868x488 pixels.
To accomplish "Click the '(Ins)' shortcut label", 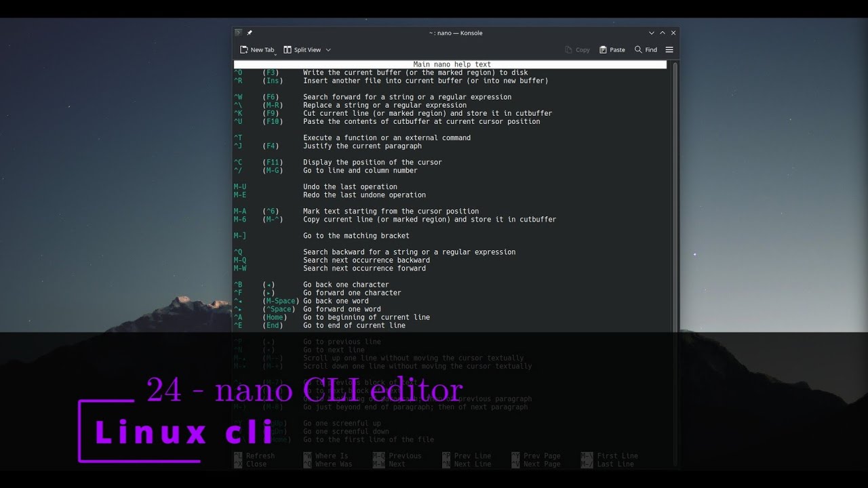I will 273,81.
